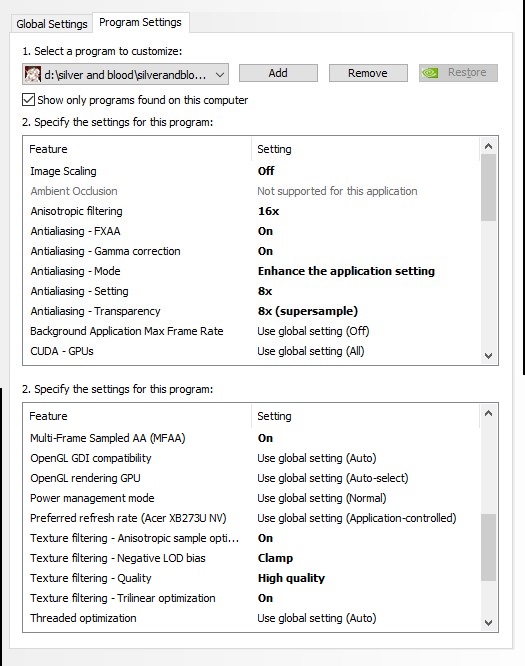Select OpenGL rendering GPU row
Screen dimensions: 525x666
[x=252, y=478]
